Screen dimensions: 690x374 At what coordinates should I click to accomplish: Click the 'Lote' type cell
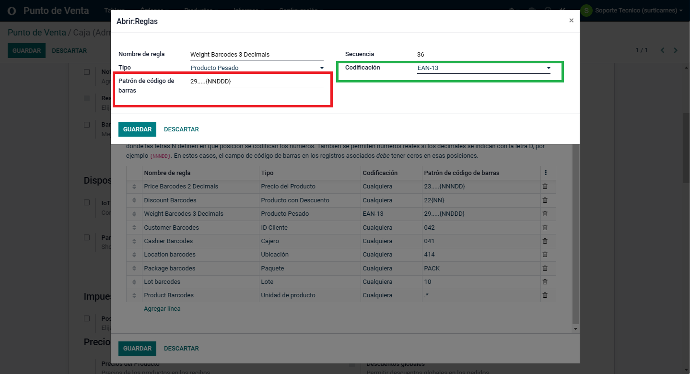pyautogui.click(x=267, y=282)
